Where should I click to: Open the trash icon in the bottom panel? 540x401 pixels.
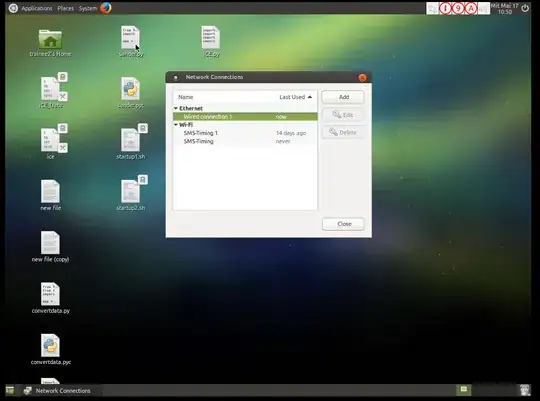525,390
